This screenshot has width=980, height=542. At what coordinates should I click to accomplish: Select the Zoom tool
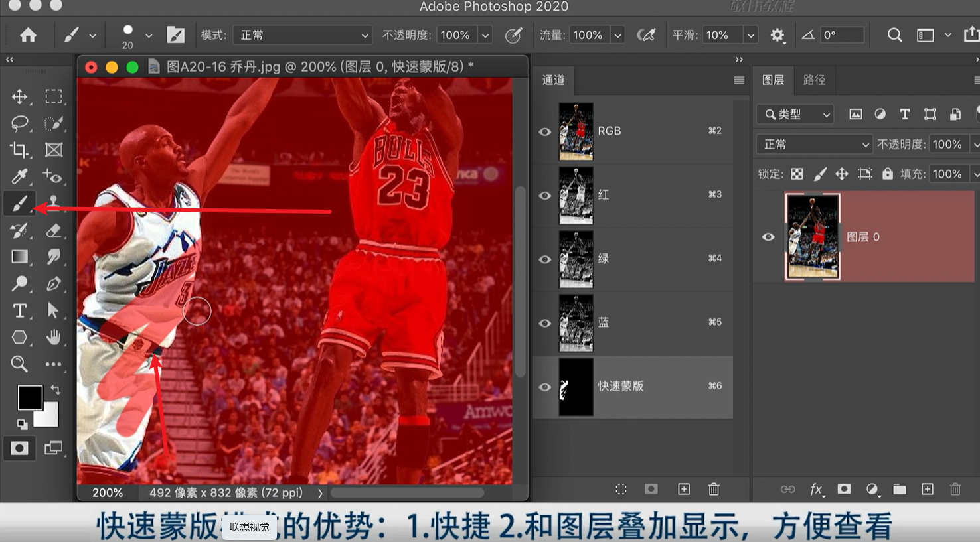click(x=19, y=364)
